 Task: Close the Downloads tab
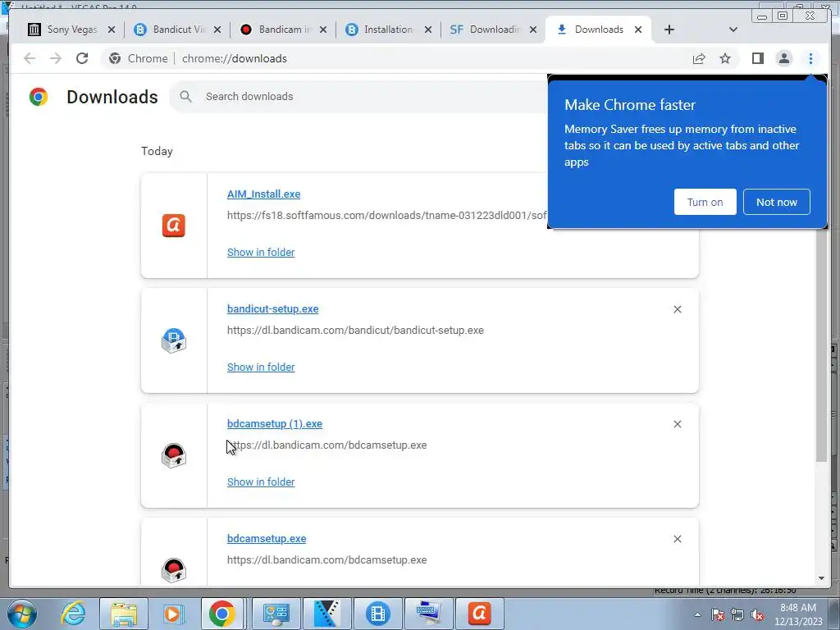pos(638,30)
